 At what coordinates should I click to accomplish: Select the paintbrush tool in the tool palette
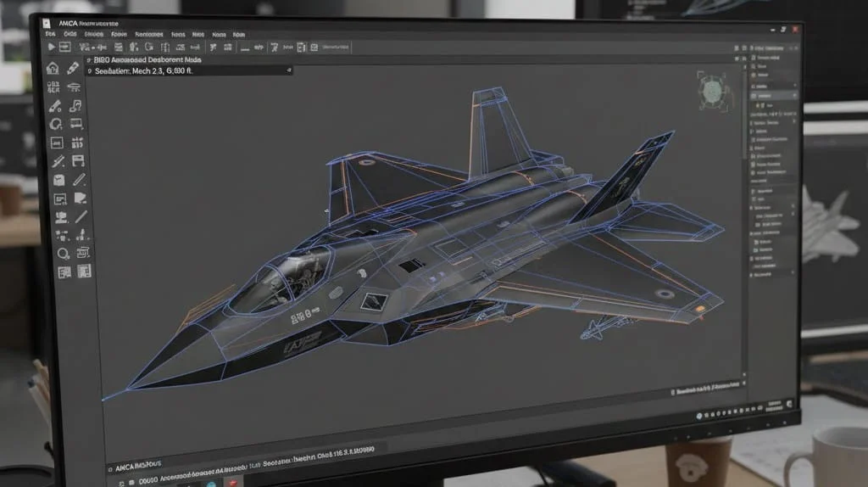[55, 106]
